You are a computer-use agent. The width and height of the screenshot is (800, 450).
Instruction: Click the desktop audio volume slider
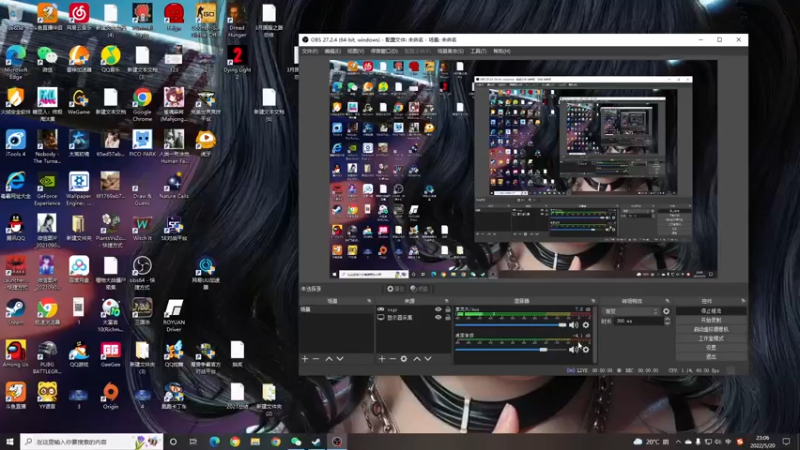click(511, 349)
